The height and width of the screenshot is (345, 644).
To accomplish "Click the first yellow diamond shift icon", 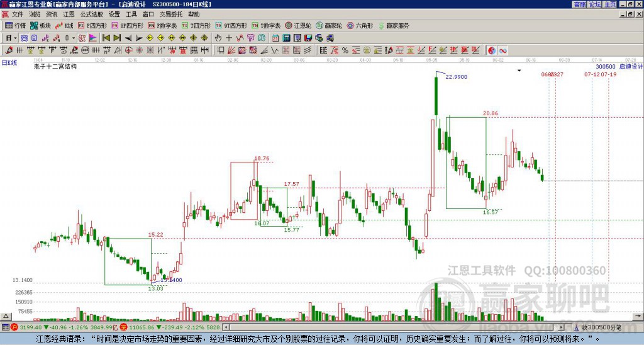I will coord(150,38).
